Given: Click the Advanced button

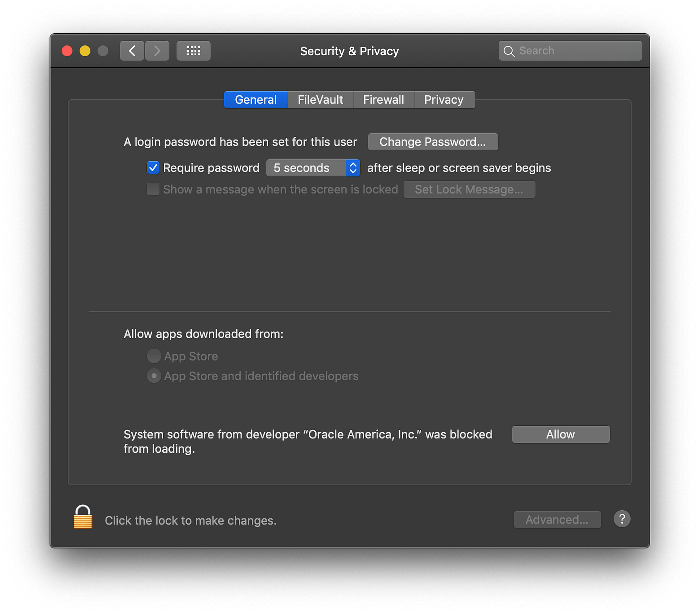Looking at the screenshot, I should tap(557, 519).
